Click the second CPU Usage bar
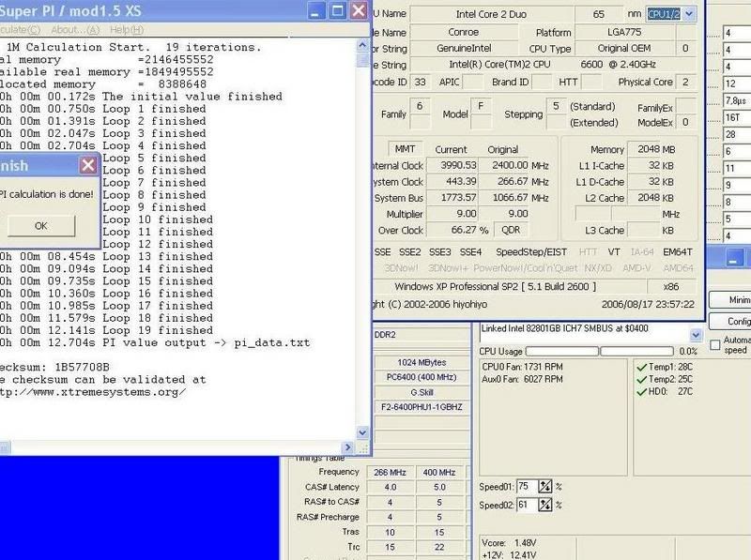The width and height of the screenshot is (751, 560). click(x=637, y=352)
